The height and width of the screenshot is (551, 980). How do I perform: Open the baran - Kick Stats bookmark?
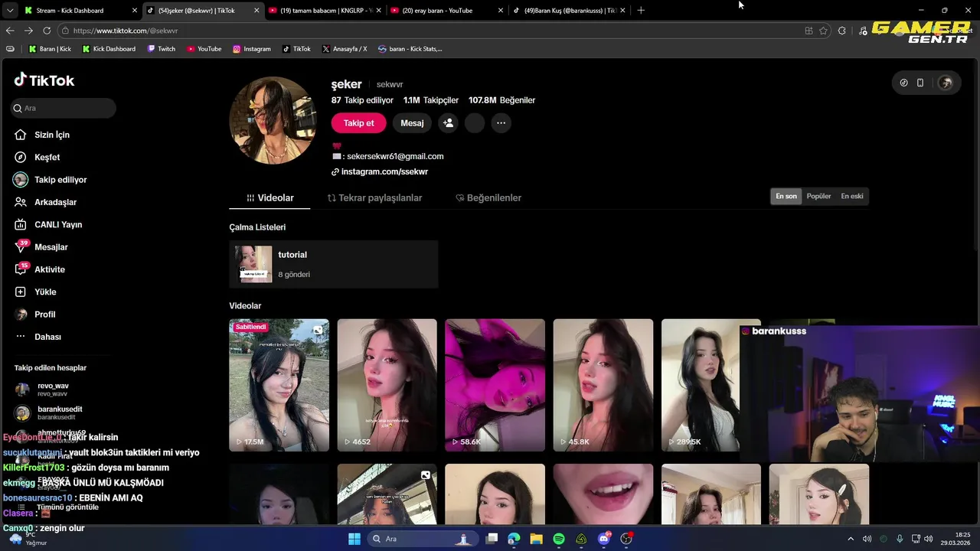pos(410,49)
